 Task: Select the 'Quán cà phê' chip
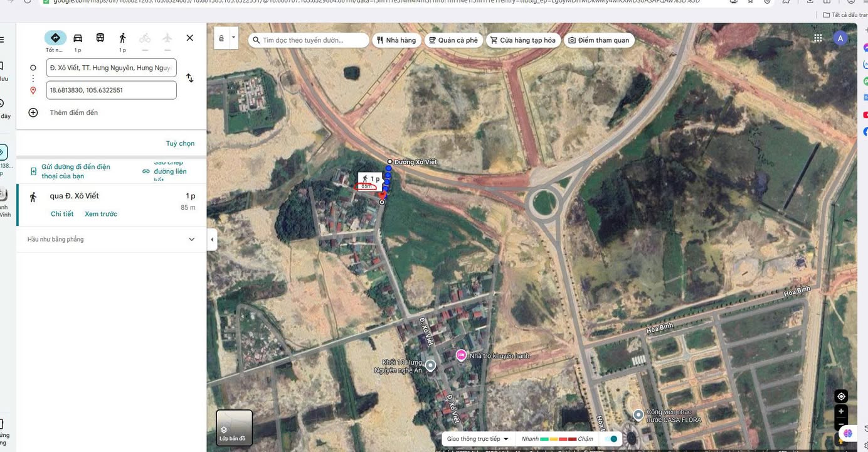point(453,40)
